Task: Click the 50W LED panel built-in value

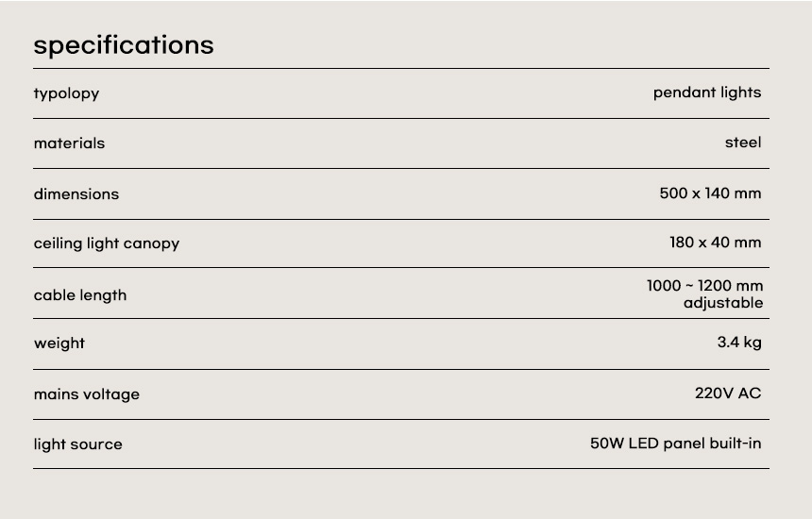Action: [x=675, y=444]
